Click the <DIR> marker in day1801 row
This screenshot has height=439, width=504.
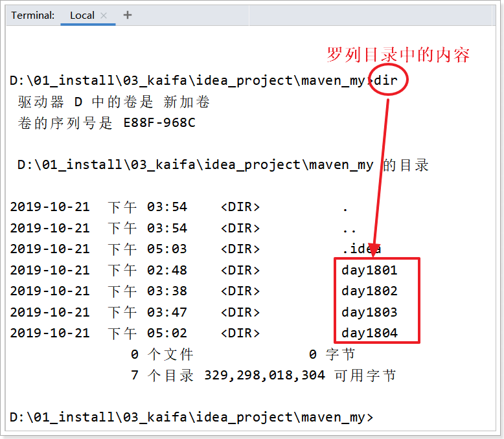pyautogui.click(x=240, y=270)
